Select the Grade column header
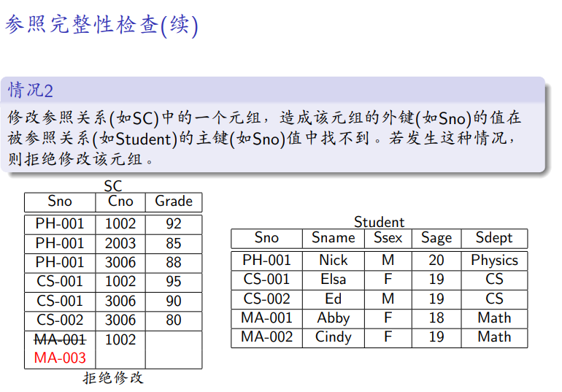562x392 pixels. [x=174, y=201]
